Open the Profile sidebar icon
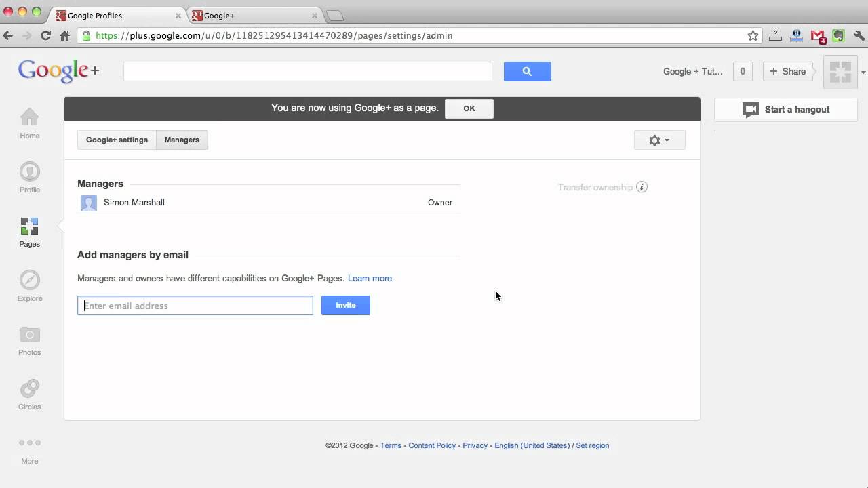The width and height of the screenshot is (868, 488). [30, 178]
